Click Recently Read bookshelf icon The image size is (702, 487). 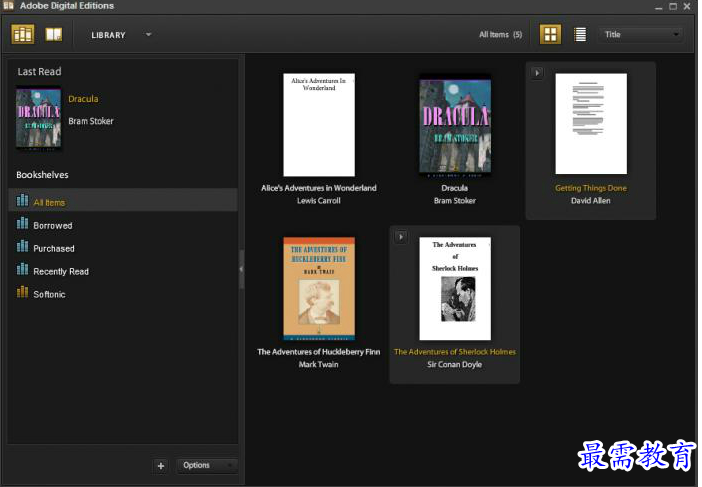point(22,268)
